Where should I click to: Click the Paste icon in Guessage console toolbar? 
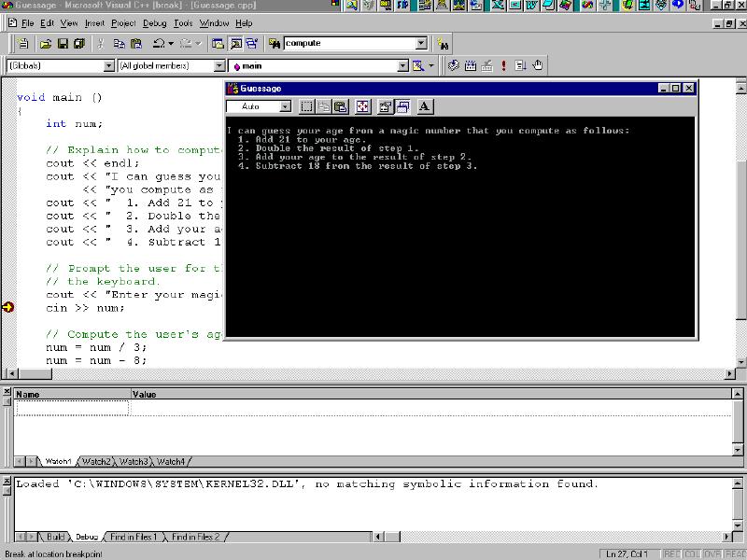coord(341,106)
